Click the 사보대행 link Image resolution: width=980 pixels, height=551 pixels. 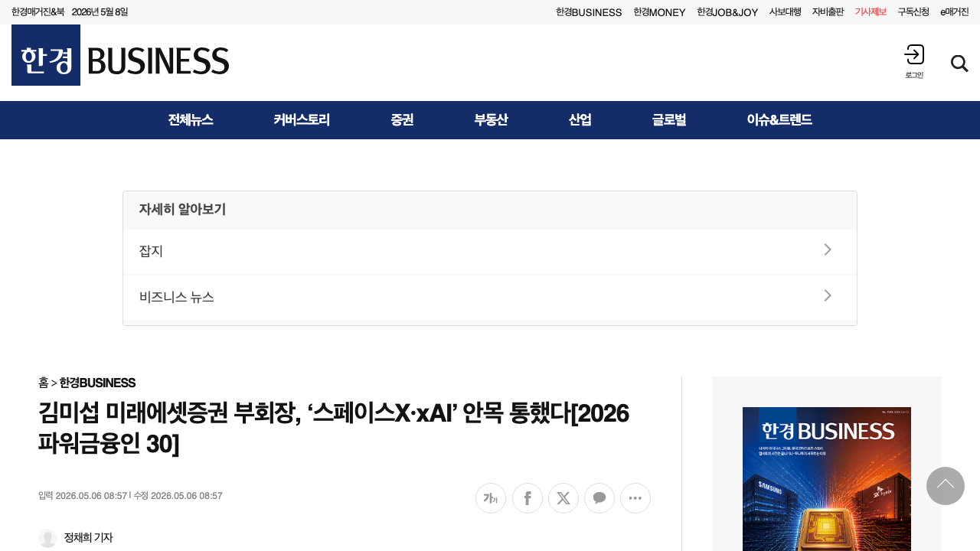[x=785, y=12]
